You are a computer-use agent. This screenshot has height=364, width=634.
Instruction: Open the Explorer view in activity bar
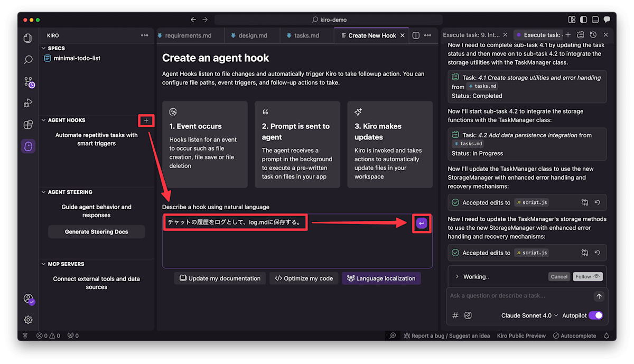(28, 38)
